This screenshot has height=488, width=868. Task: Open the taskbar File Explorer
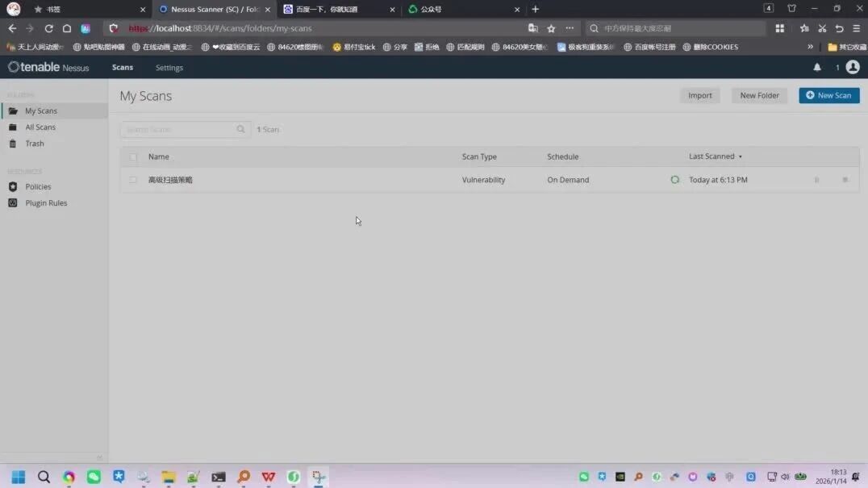[169, 477]
